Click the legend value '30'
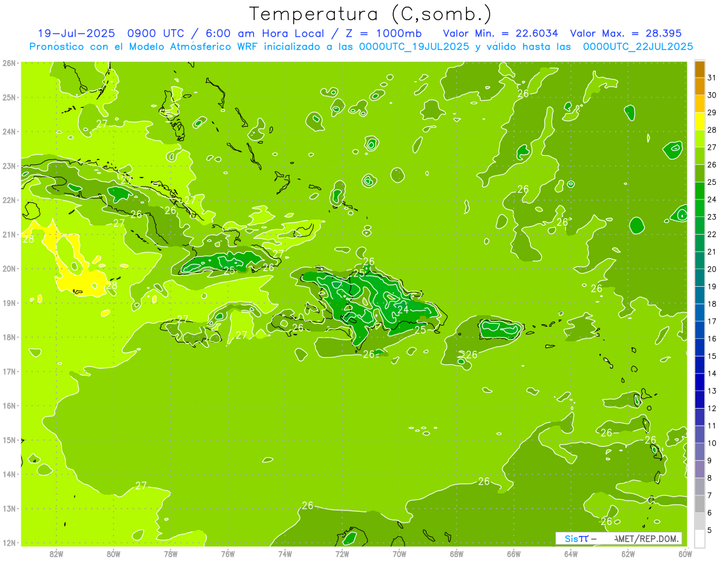 (712, 95)
